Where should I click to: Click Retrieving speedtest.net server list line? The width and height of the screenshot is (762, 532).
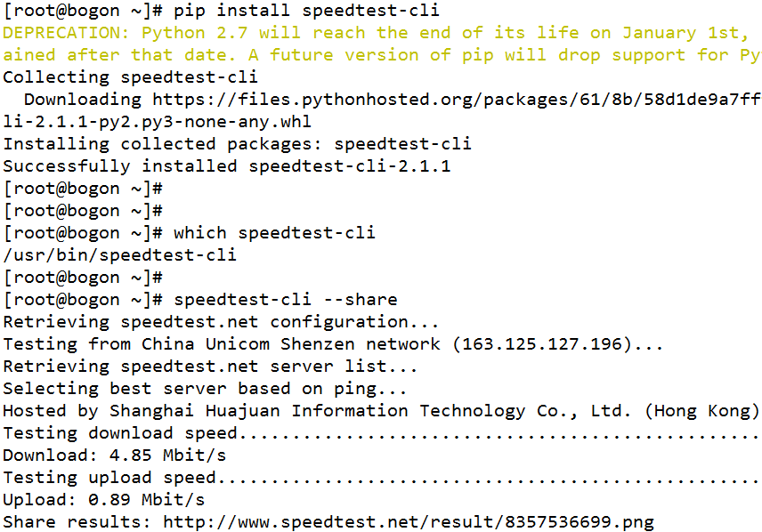(x=210, y=367)
